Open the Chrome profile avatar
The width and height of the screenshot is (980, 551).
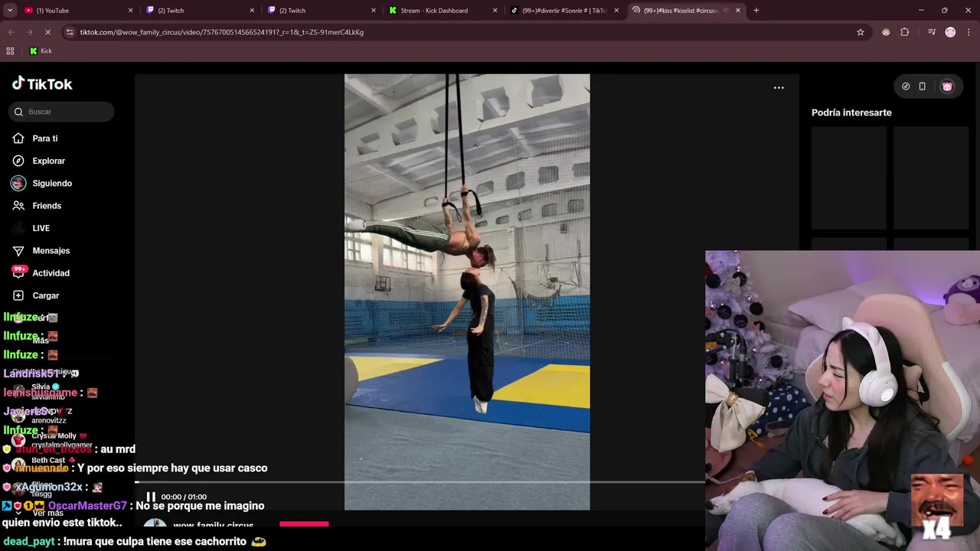point(950,32)
